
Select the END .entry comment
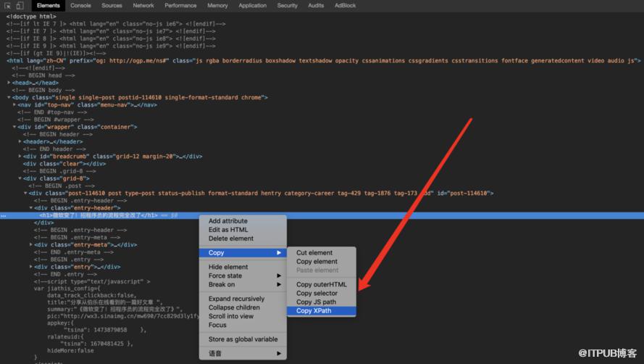(x=65, y=274)
